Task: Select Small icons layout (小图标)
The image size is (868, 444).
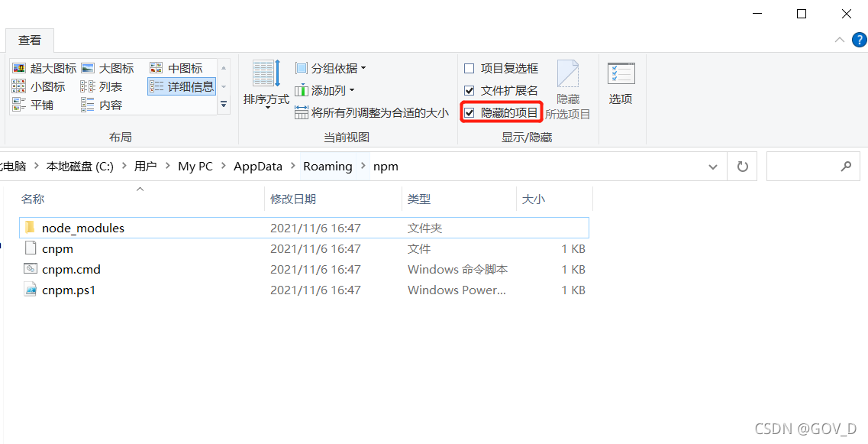Action: (x=38, y=86)
